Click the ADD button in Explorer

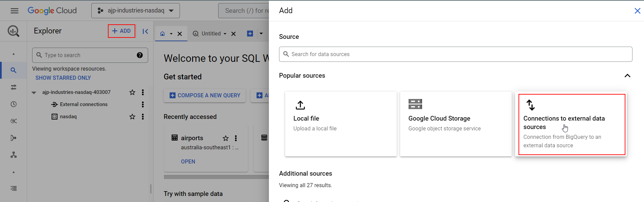121,31
